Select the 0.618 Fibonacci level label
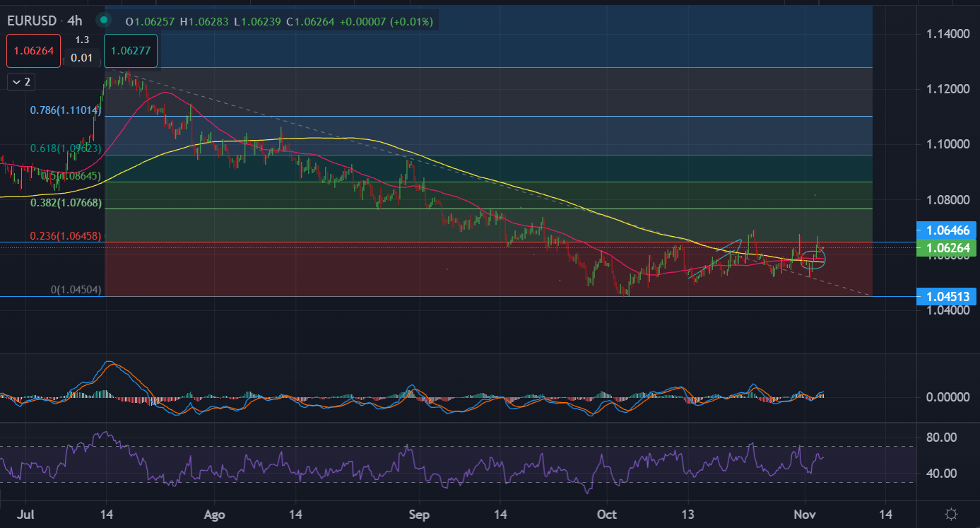 click(x=65, y=148)
